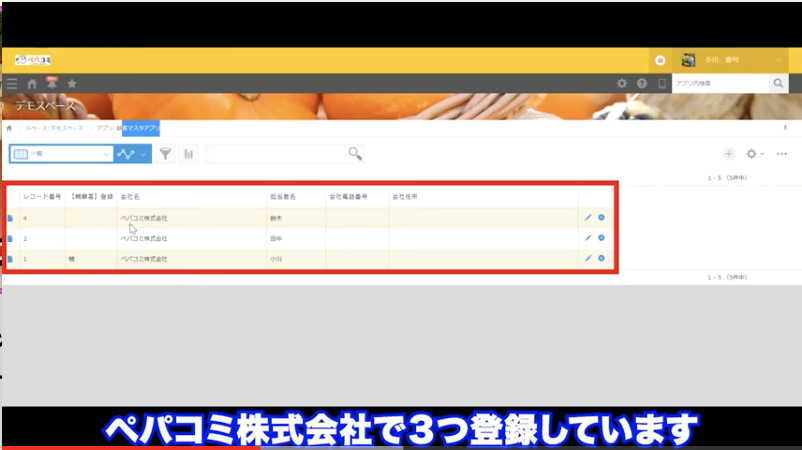This screenshot has width=802, height=450.
Task: Go to the portal home icon
Action: click(x=31, y=84)
